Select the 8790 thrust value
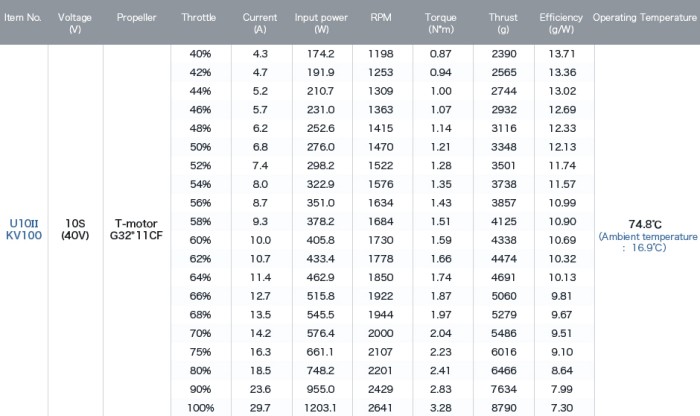This screenshot has width=700, height=416. point(504,408)
